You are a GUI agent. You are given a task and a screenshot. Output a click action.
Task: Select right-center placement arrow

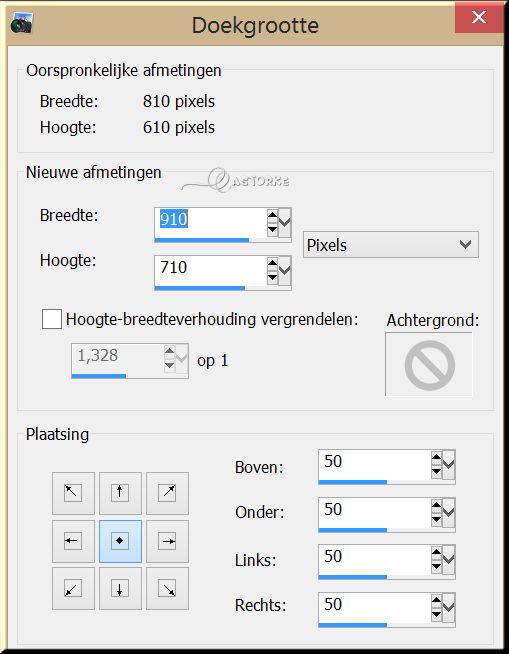pyautogui.click(x=167, y=541)
